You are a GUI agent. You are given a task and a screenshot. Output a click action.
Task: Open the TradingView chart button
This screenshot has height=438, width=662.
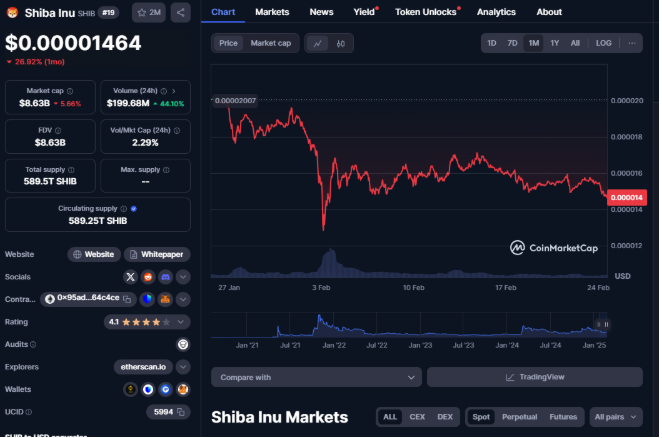pos(534,377)
